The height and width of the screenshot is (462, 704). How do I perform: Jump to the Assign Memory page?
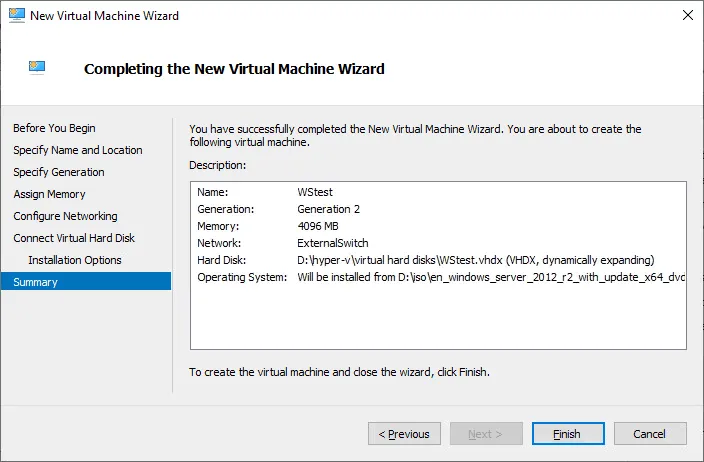pos(49,194)
